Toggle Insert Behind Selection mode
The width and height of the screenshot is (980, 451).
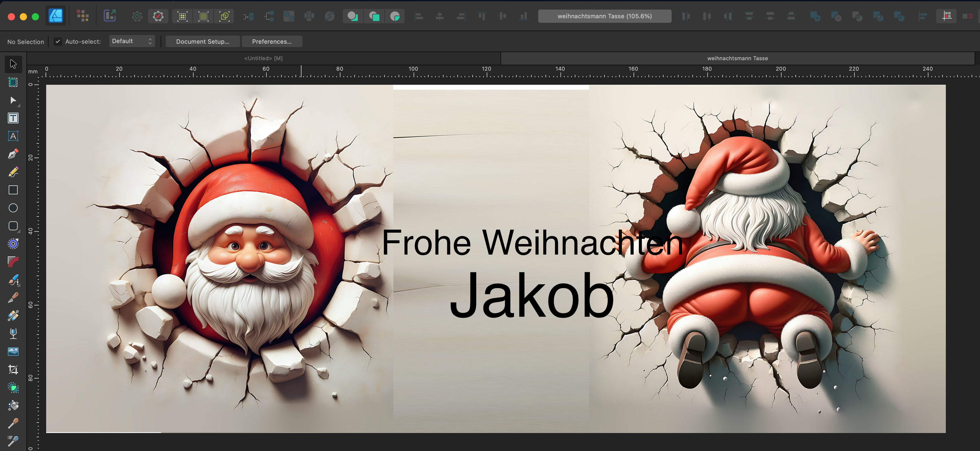pos(353,16)
